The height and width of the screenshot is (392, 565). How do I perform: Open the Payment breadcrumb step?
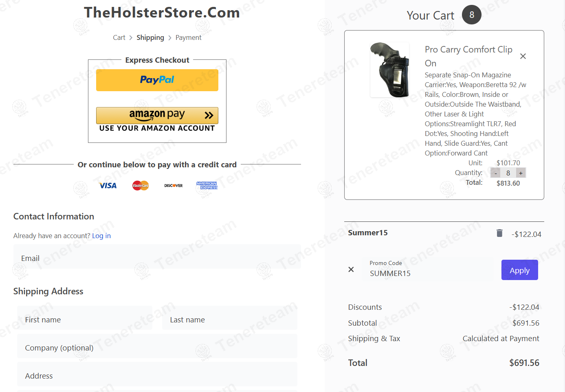pyautogui.click(x=188, y=37)
